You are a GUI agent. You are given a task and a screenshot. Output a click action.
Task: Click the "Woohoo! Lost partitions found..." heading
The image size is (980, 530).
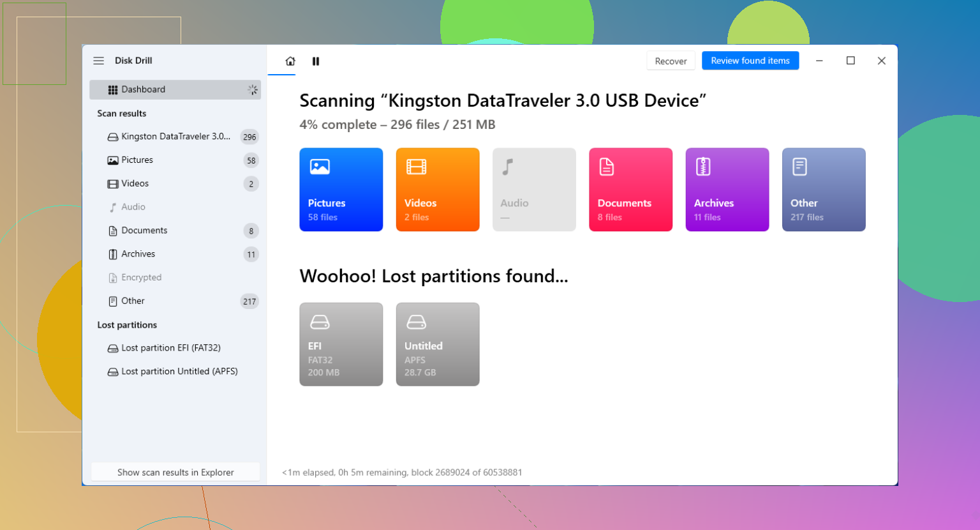click(434, 276)
